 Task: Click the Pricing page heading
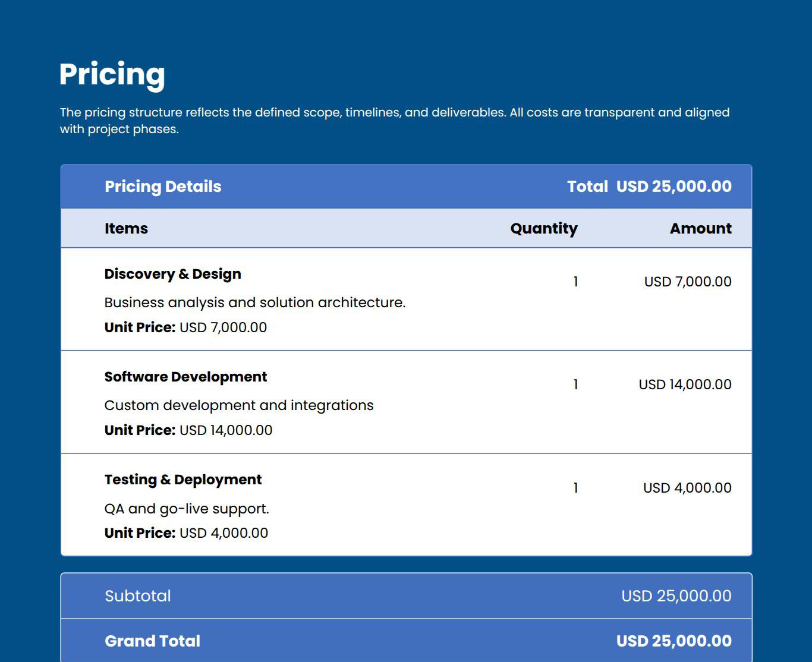coord(112,74)
